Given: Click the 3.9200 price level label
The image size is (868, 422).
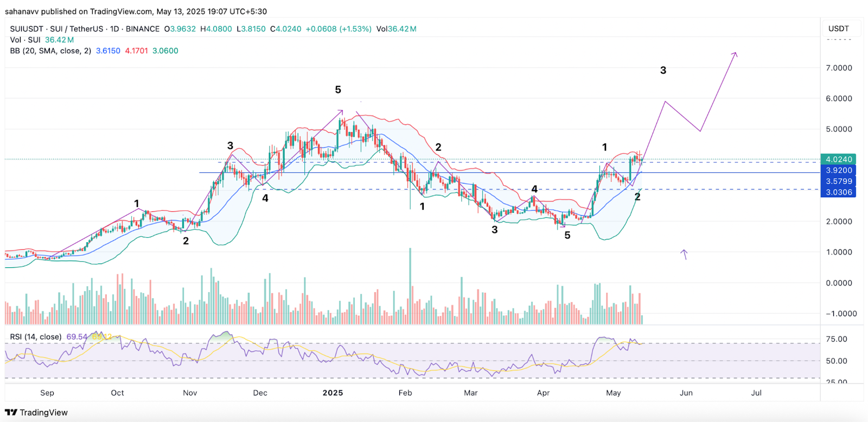Looking at the screenshot, I should coord(839,170).
